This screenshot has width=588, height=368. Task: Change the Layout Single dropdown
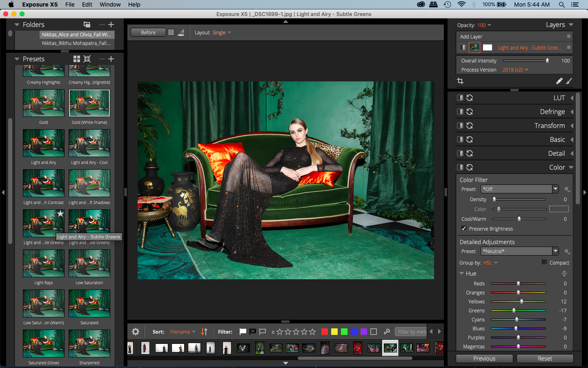(x=222, y=33)
